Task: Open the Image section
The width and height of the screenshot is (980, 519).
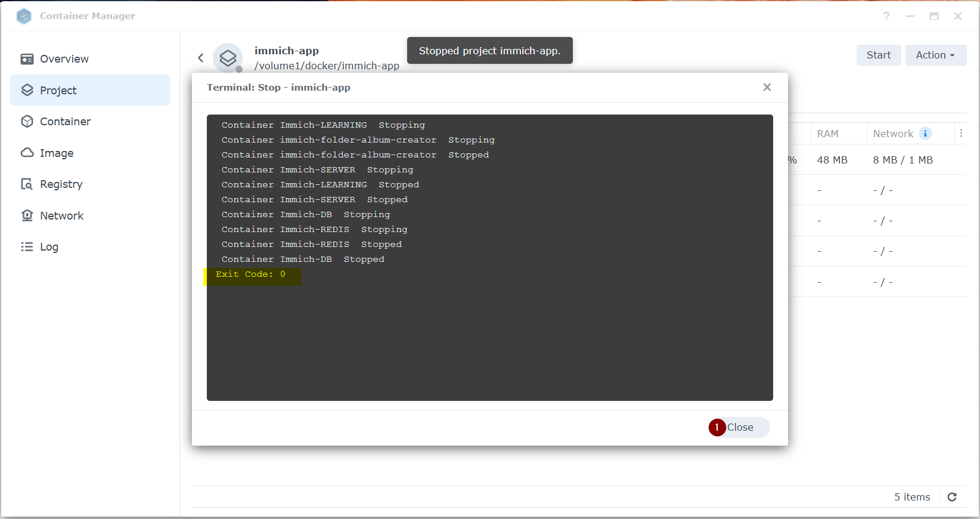Action: [x=90, y=153]
